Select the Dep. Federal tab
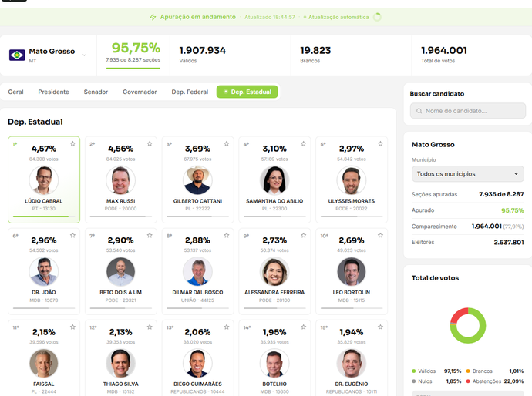The width and height of the screenshot is (532, 396). (190, 92)
